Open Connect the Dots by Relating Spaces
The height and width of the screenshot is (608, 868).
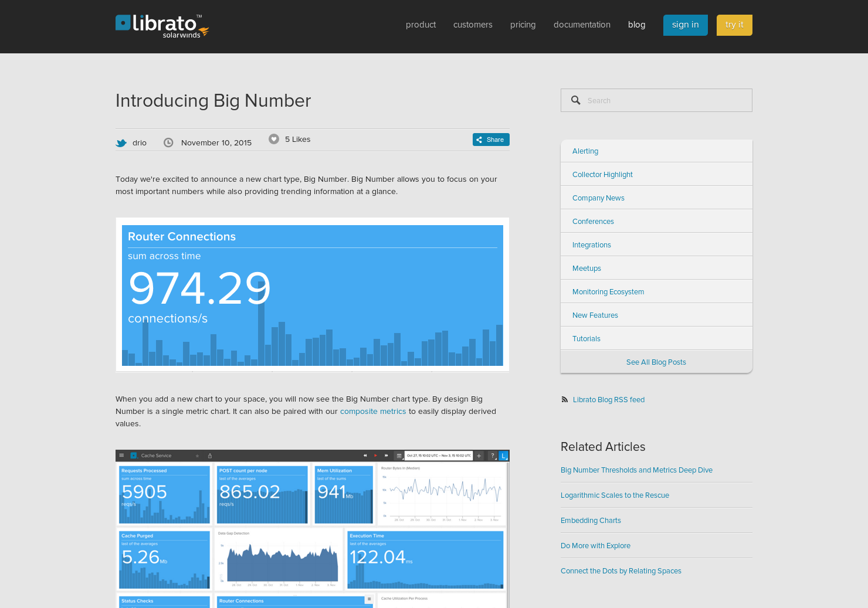tap(621, 571)
